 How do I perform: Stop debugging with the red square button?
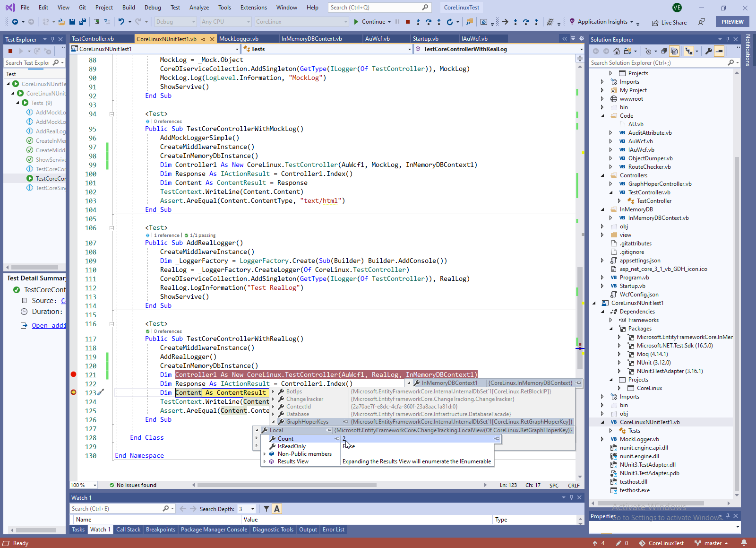click(407, 22)
